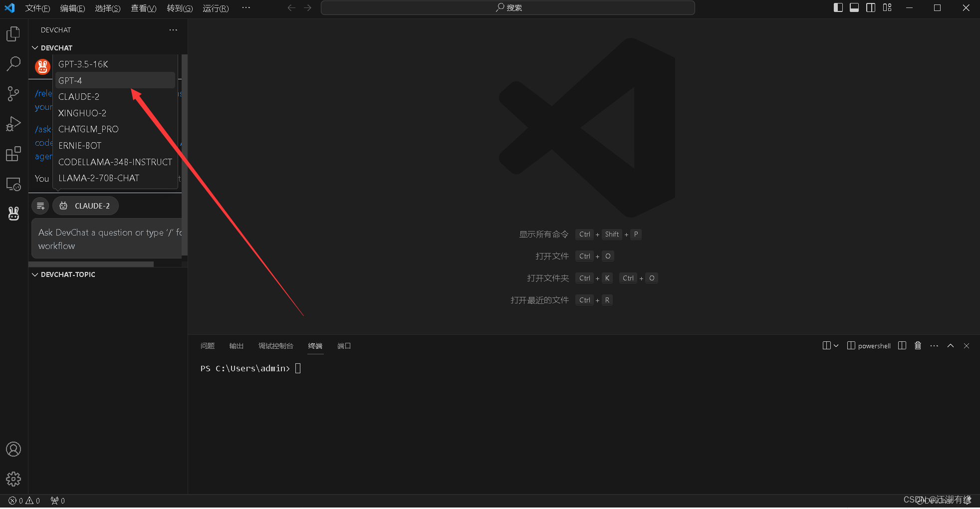Open the 查看(V) menu
The width and height of the screenshot is (980, 509).
144,8
